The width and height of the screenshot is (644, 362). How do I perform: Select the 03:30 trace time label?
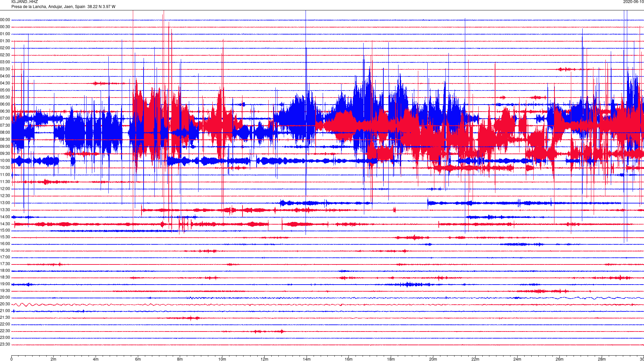pyautogui.click(x=5, y=69)
